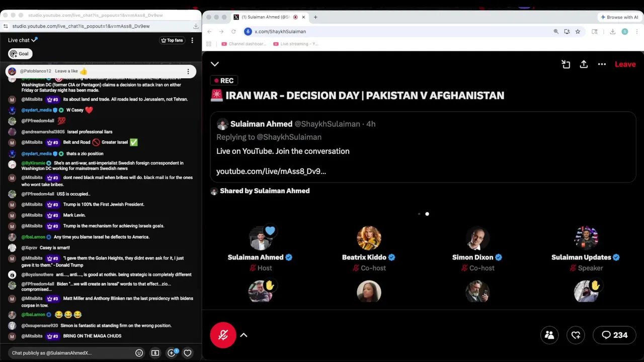Click the listener avatar below Beatrix Kiddo
Viewport: 644px width, 362px height.
pyautogui.click(x=369, y=292)
